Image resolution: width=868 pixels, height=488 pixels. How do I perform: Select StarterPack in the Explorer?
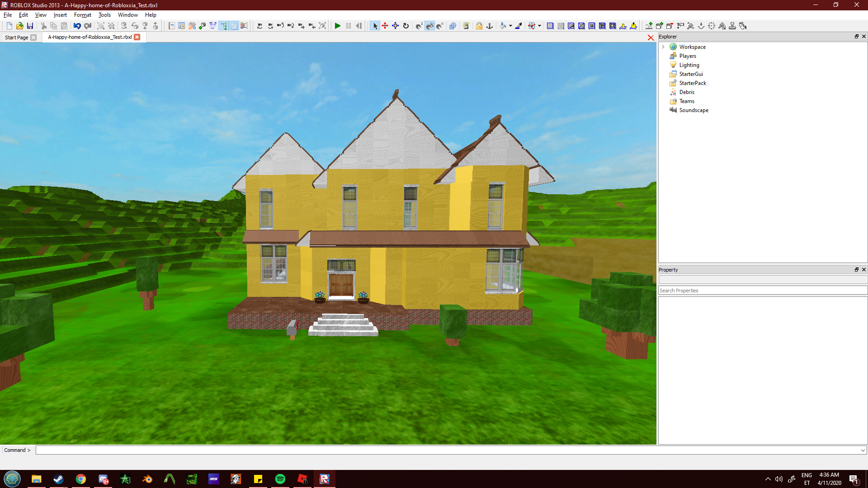click(x=693, y=83)
